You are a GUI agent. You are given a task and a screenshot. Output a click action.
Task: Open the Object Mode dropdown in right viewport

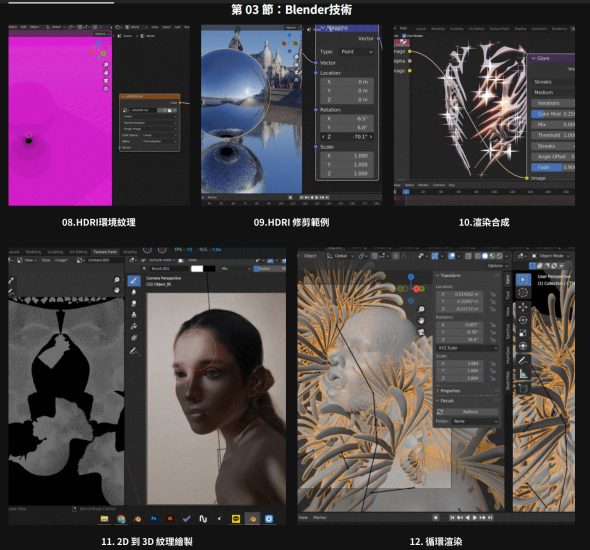point(551,256)
